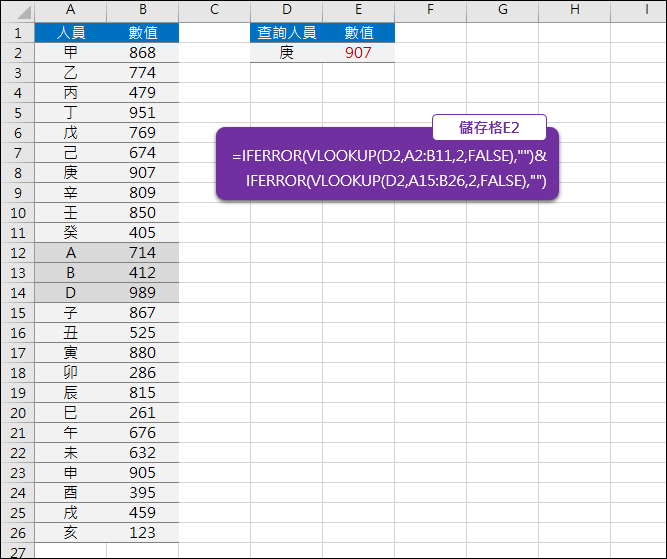Select row 1 header
Image resolution: width=667 pixels, height=559 pixels.
click(17, 33)
